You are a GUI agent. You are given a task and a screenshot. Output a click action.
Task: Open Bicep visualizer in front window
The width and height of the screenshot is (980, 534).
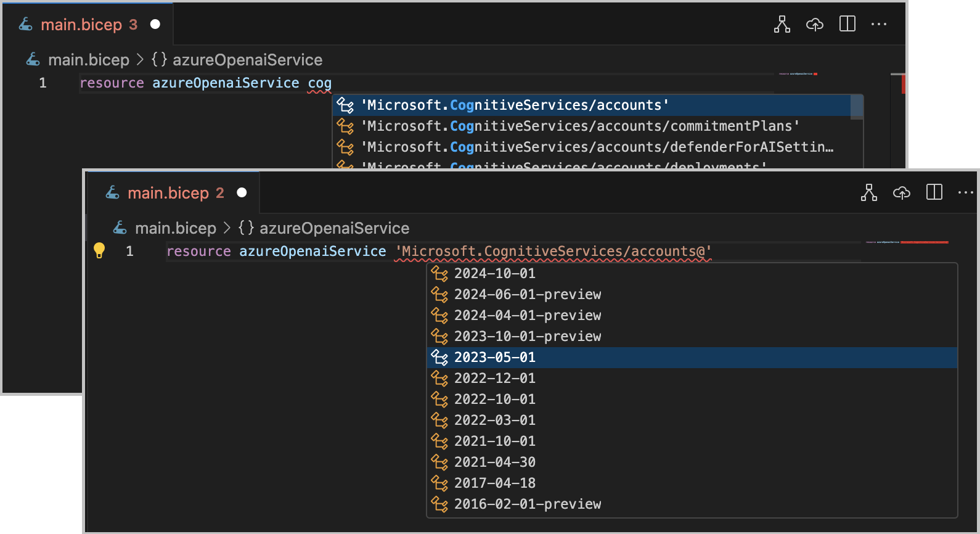coord(869,193)
